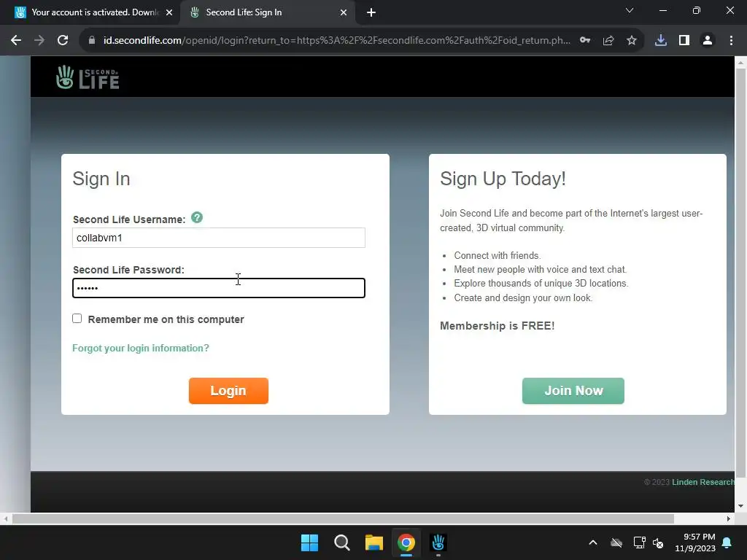Bookmark this page with star icon
This screenshot has height=560, width=747.
click(632, 41)
